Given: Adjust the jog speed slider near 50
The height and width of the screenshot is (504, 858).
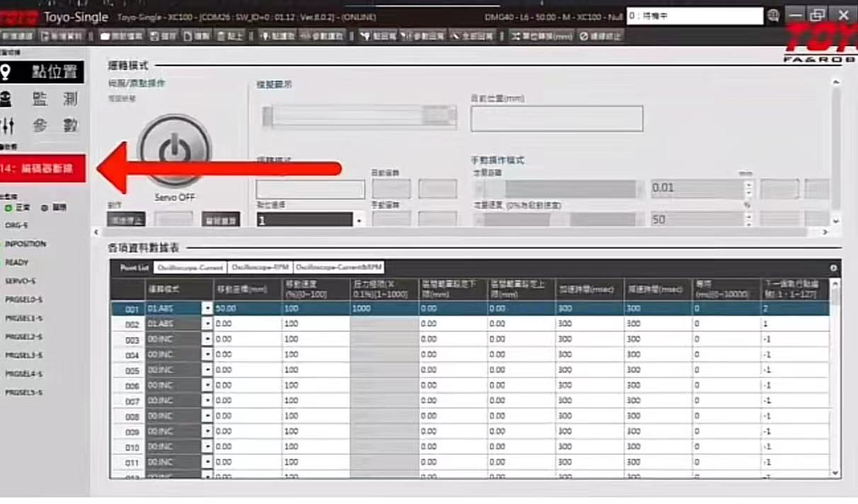Looking at the screenshot, I should (x=558, y=219).
